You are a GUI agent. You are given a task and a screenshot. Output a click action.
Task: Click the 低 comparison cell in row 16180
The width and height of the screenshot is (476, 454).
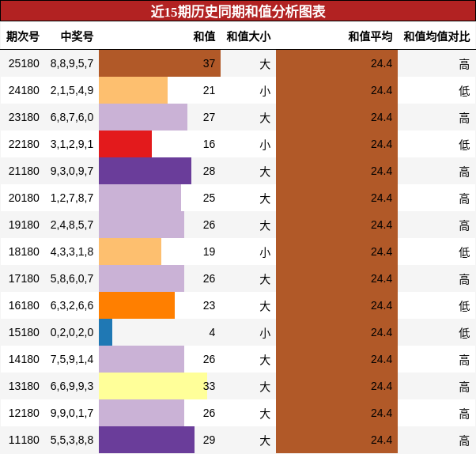pos(464,306)
